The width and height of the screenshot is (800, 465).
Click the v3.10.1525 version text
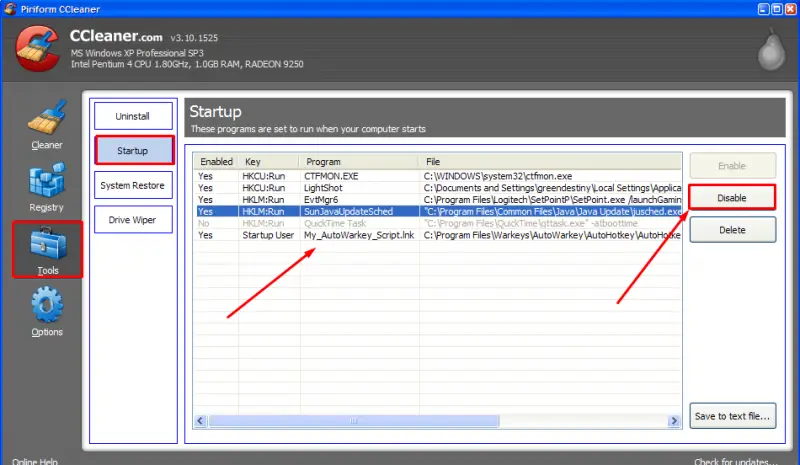coord(194,38)
